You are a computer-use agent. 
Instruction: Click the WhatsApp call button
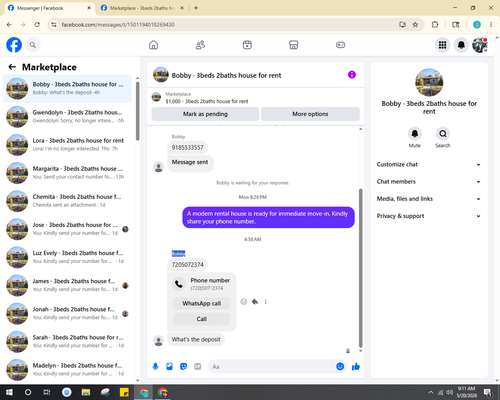pyautogui.click(x=202, y=303)
